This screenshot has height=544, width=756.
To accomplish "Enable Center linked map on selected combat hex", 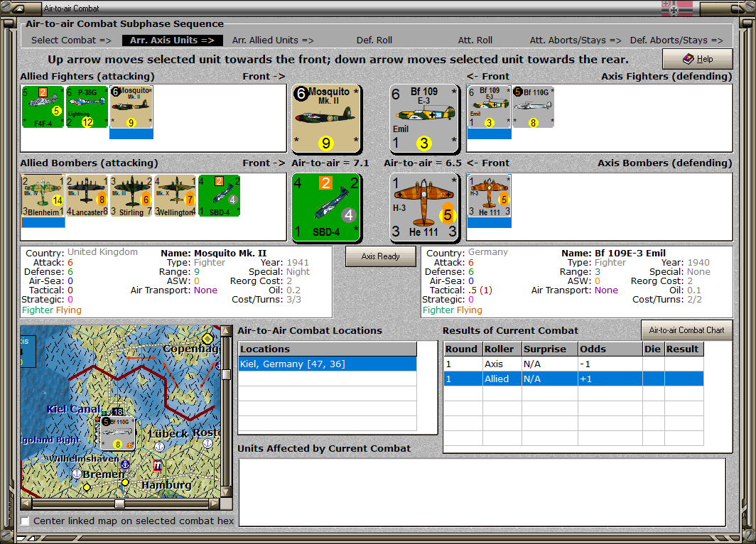I will (x=25, y=521).
